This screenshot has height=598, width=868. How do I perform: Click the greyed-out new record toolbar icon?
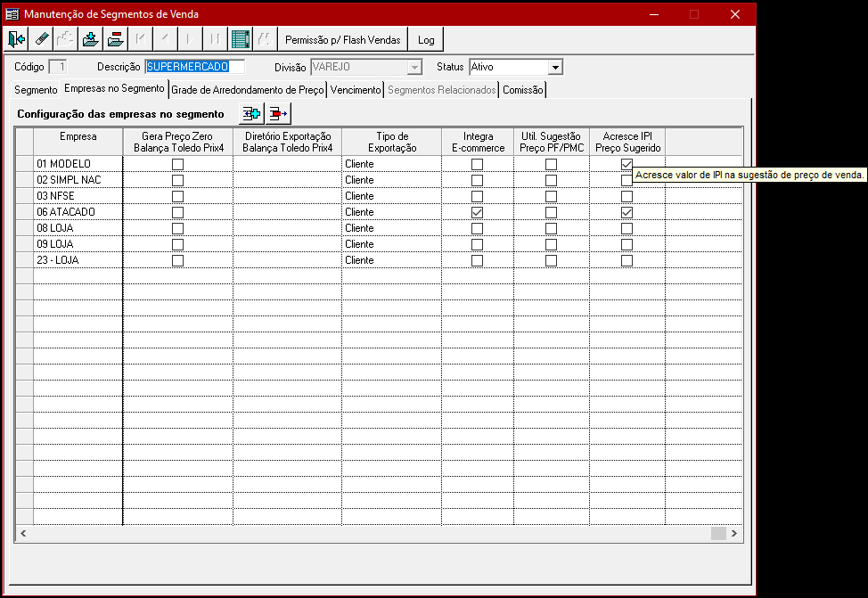65,39
